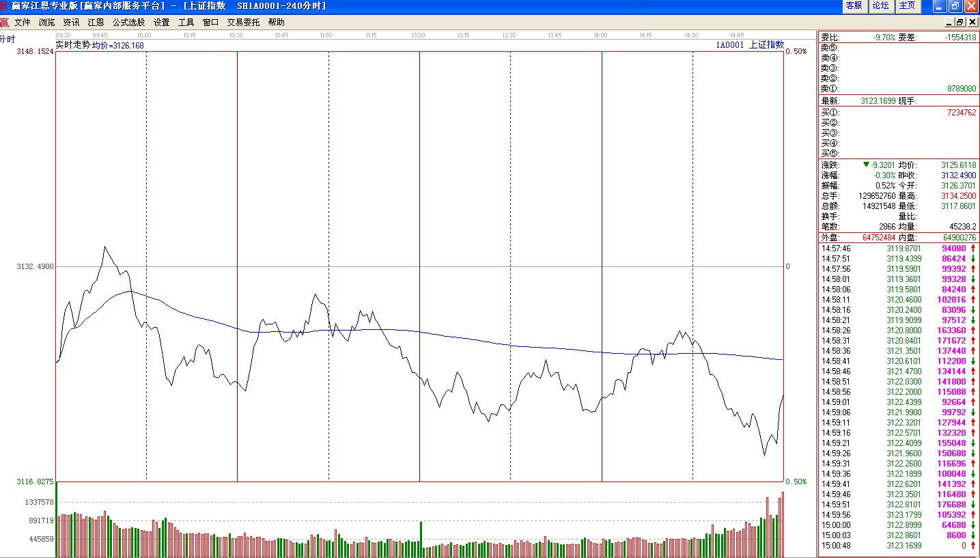Click the 1337578 volume axis label
The height and width of the screenshot is (558, 980).
coord(39,502)
